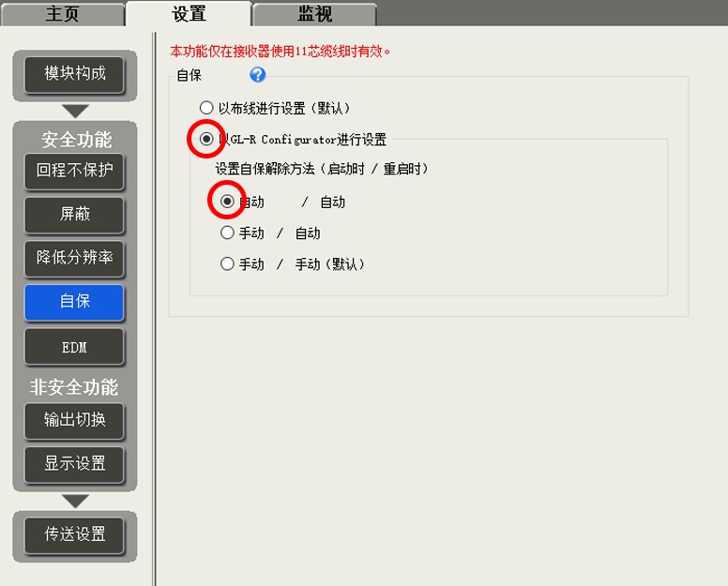Screen dimensions: 728x586
Task: Open the EDM settings
Action: coord(75,347)
